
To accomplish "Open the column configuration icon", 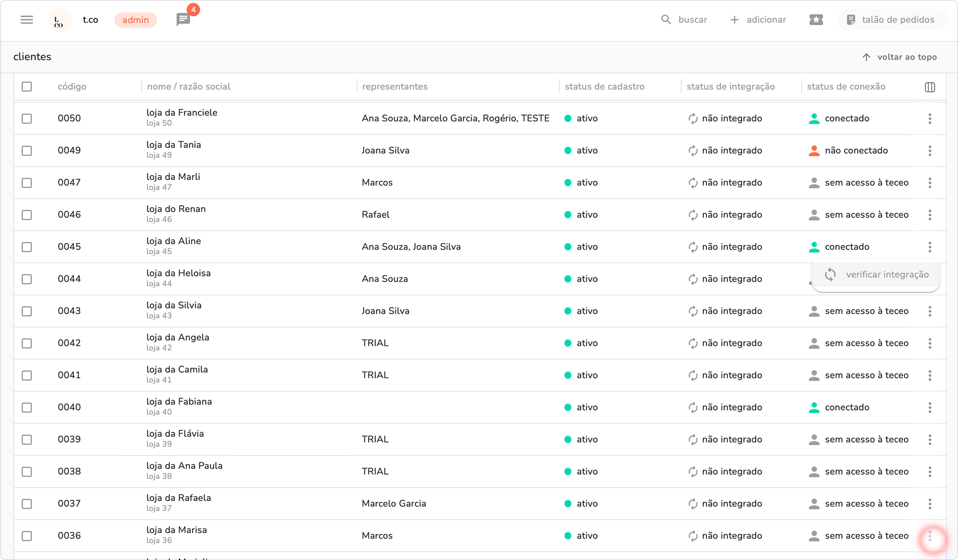I will point(930,87).
